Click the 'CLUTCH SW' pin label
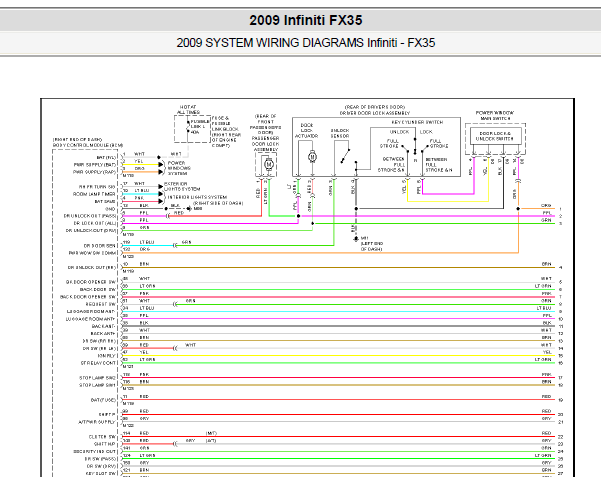 102,437
